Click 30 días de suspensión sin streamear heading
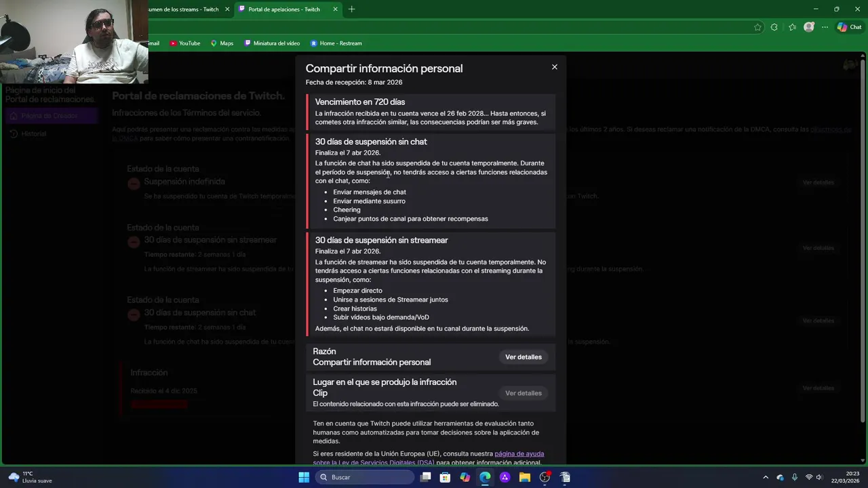This screenshot has height=488, width=868. 381,240
